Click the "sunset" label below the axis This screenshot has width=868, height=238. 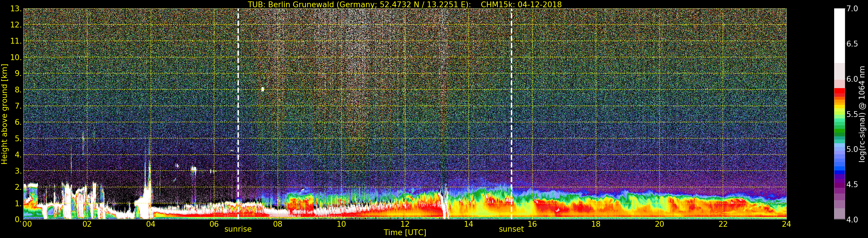click(511, 229)
